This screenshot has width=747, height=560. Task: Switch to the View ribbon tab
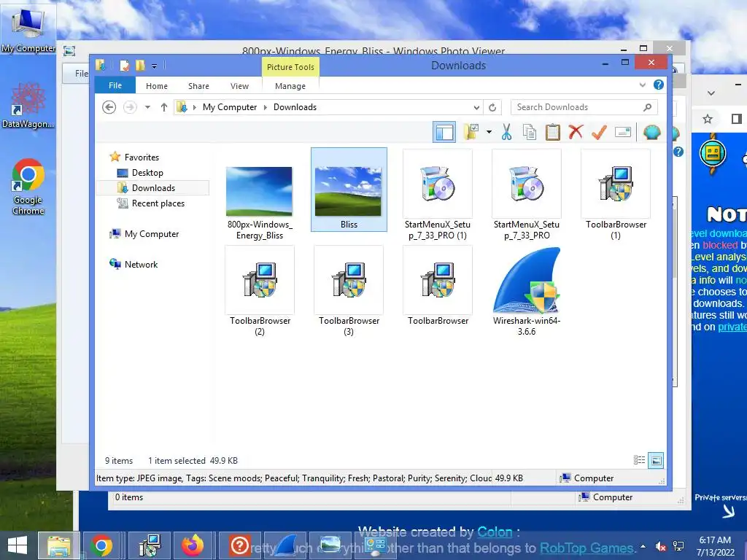(239, 86)
